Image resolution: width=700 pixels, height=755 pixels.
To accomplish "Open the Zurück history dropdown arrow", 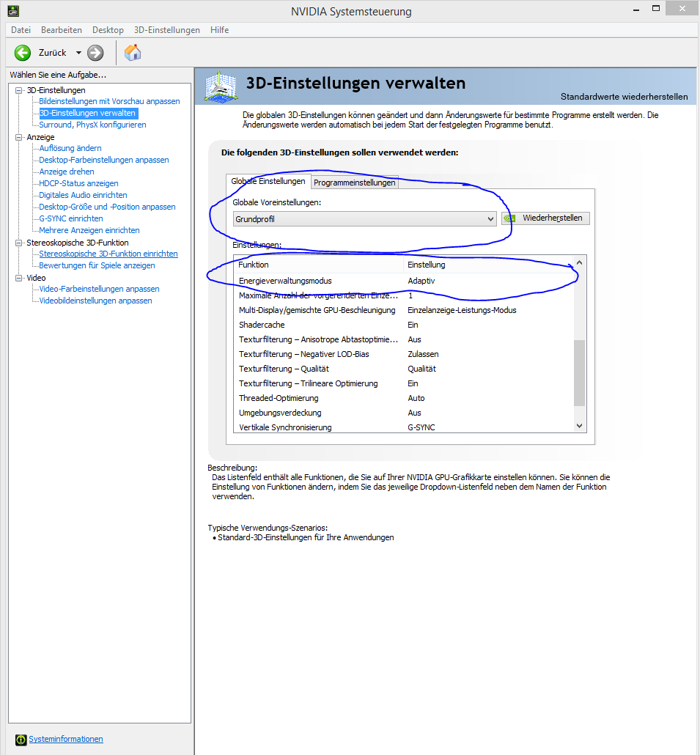I will [x=78, y=53].
